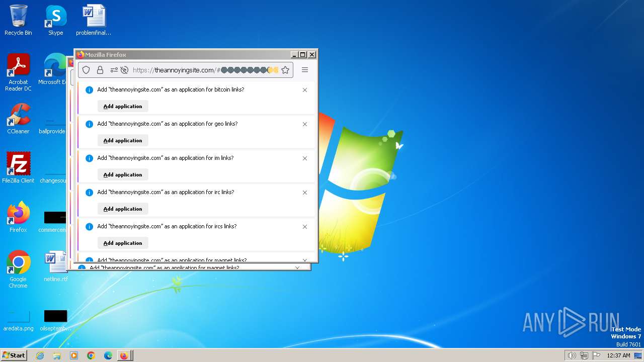Click the network tray icon
Image resolution: width=644 pixels, height=362 pixels.
click(x=584, y=355)
